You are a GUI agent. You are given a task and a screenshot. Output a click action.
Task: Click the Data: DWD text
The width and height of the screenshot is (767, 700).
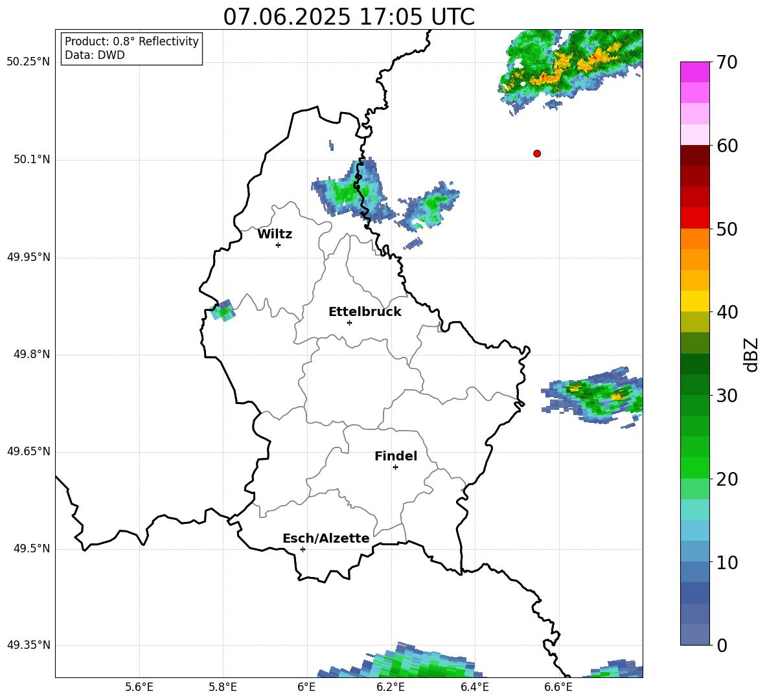[95, 55]
